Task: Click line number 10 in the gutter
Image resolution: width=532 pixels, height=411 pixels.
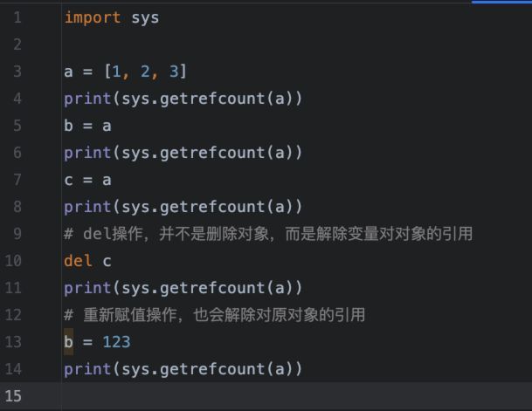Action: (x=15, y=261)
